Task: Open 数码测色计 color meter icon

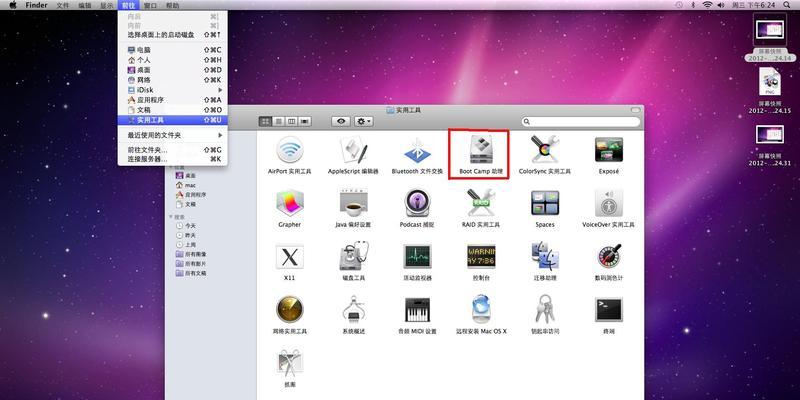Action: 609,256
